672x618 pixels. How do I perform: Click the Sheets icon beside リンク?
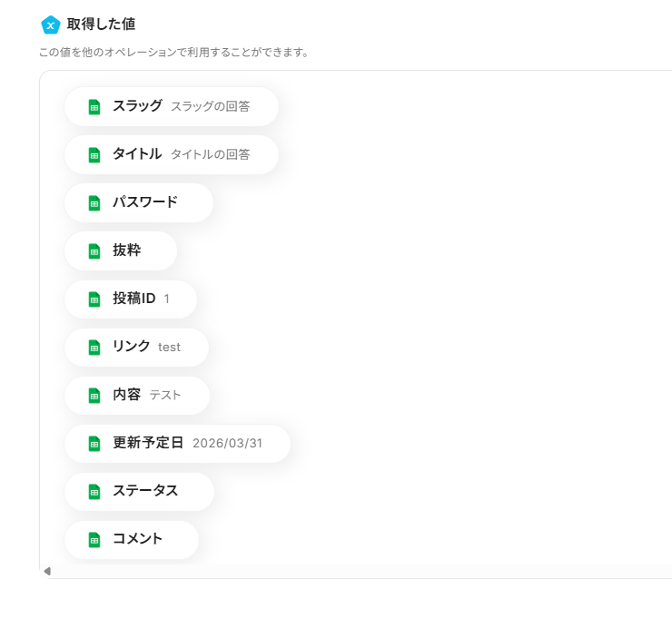pos(94,348)
